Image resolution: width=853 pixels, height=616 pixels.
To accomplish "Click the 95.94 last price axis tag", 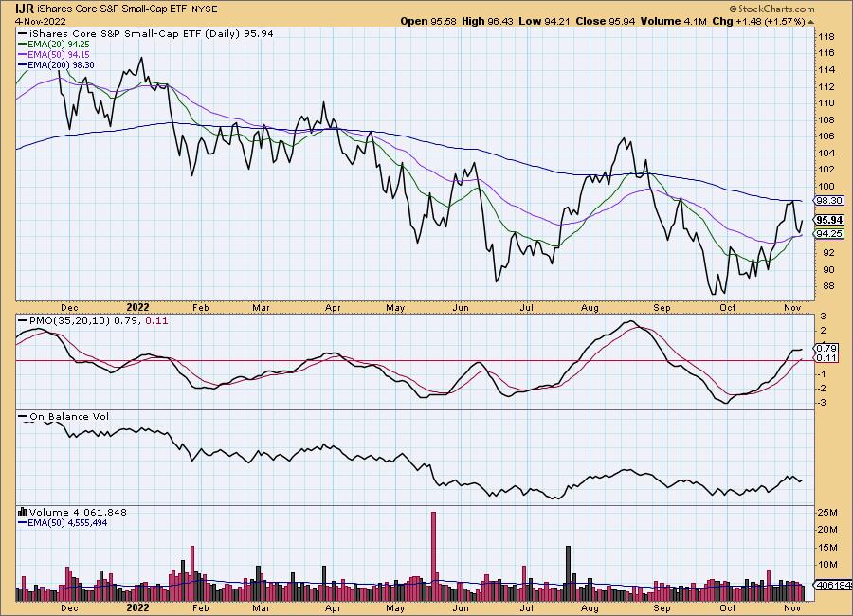I will click(829, 220).
